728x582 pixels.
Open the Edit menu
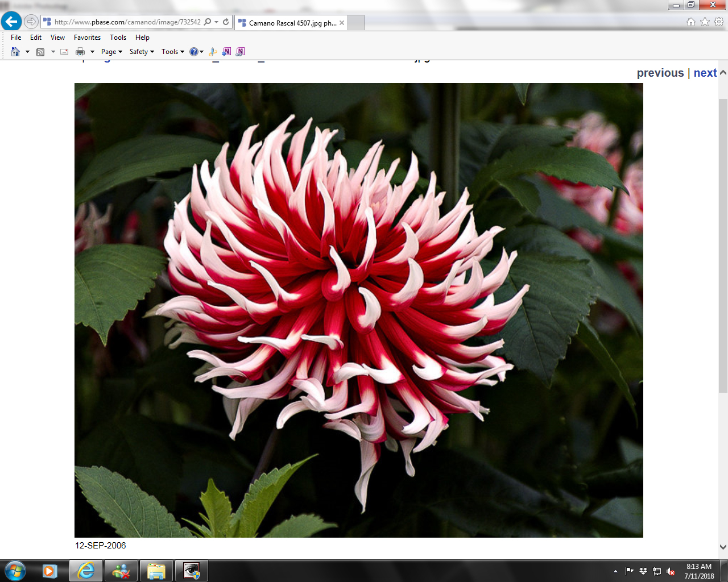36,38
